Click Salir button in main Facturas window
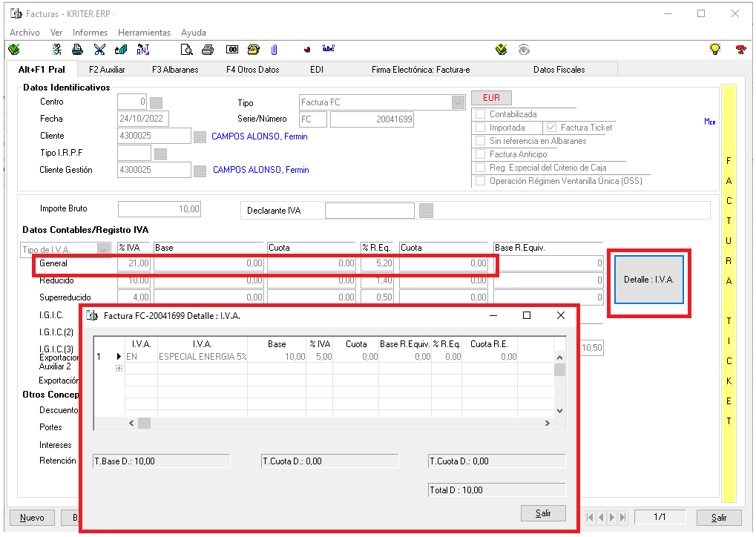The width and height of the screenshot is (756, 537). point(718,518)
